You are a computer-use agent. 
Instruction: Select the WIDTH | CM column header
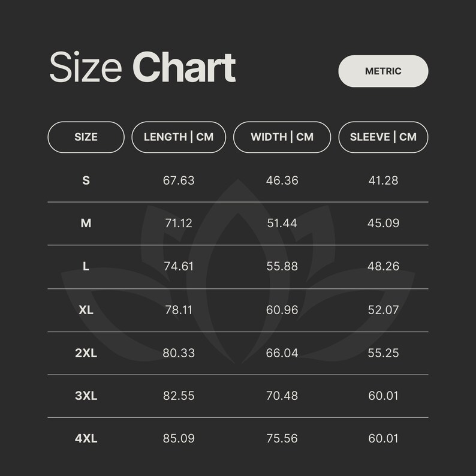tap(282, 137)
